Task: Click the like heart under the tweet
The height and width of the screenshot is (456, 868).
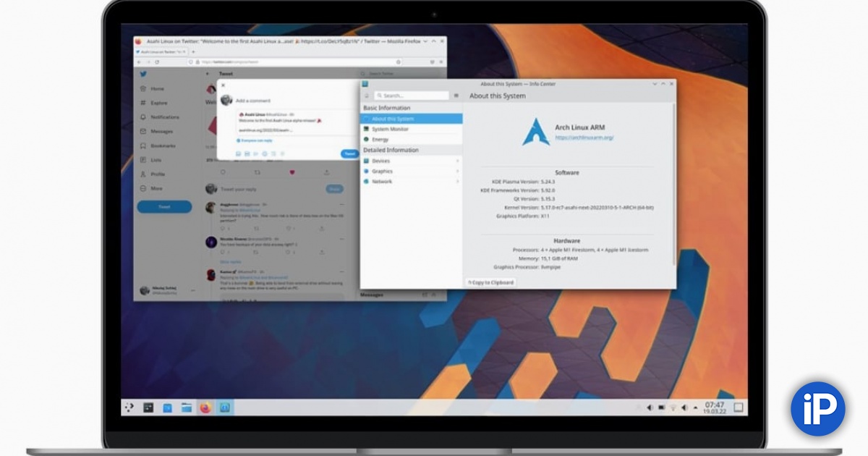Action: [292, 172]
